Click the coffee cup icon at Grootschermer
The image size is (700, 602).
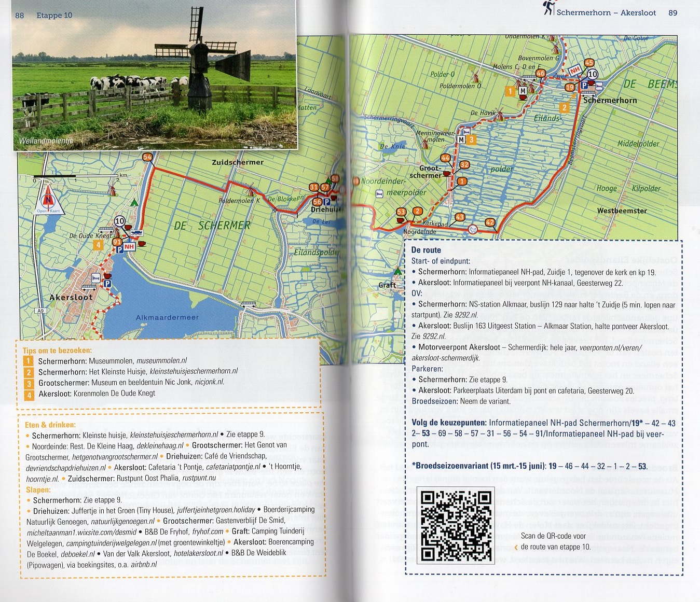[447, 174]
